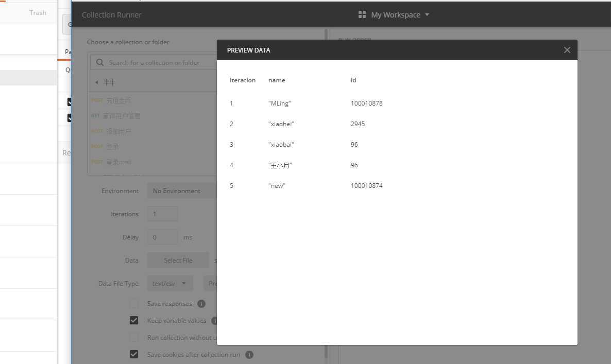This screenshot has height=364, width=611.
Task: Click the Delay input field
Action: [x=162, y=237]
